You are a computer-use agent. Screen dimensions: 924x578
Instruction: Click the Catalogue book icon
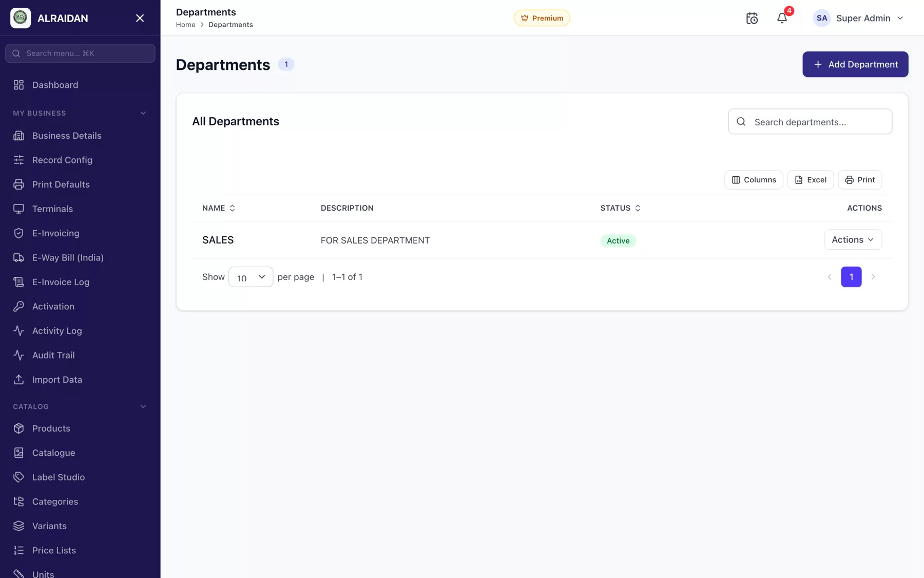19,453
